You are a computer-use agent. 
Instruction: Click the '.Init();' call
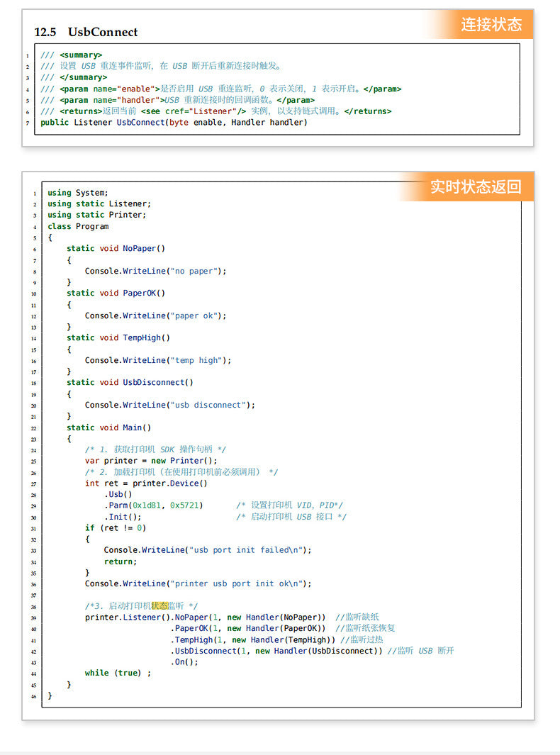pyautogui.click(x=123, y=517)
